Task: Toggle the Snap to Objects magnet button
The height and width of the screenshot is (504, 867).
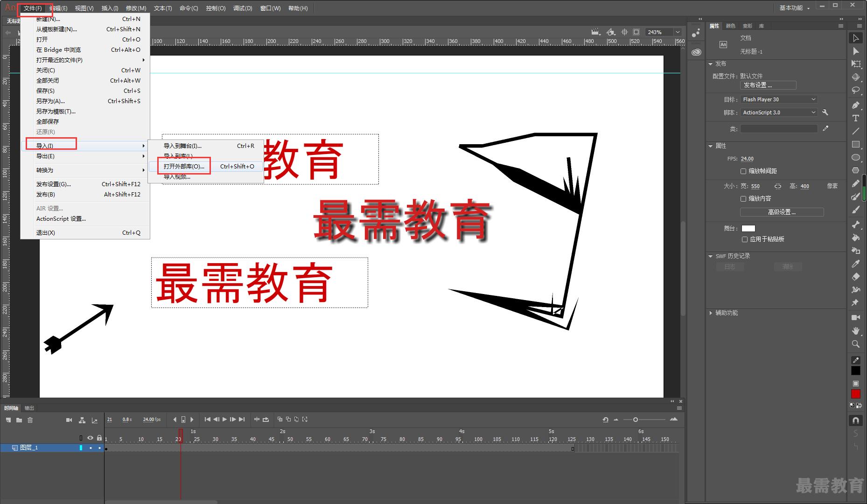Action: pos(856,420)
